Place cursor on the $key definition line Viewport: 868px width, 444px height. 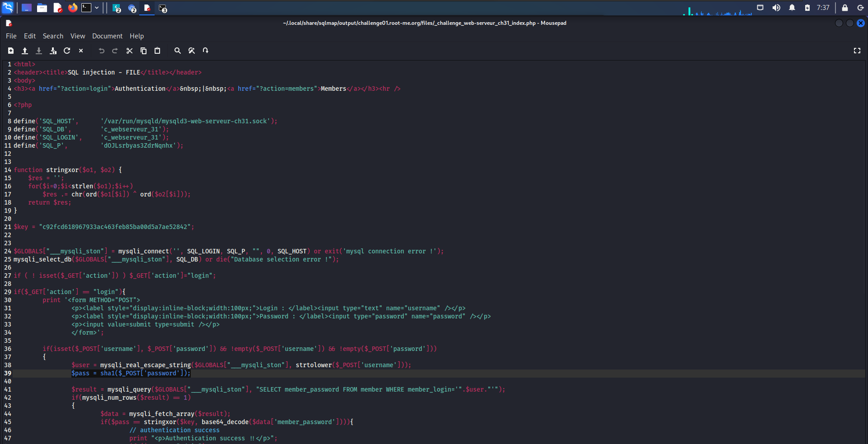(104, 227)
